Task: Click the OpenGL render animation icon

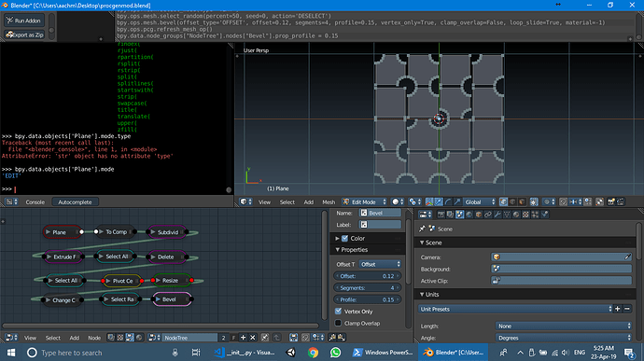Action: pos(620,201)
